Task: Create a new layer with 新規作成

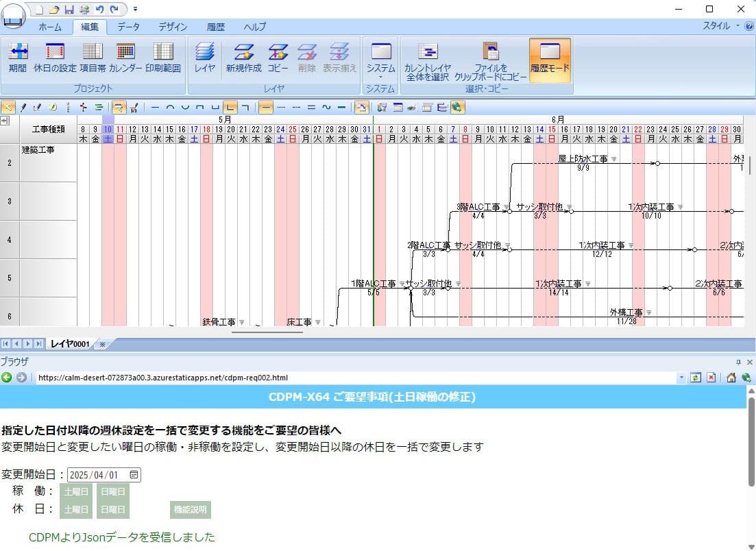Action: [x=243, y=58]
